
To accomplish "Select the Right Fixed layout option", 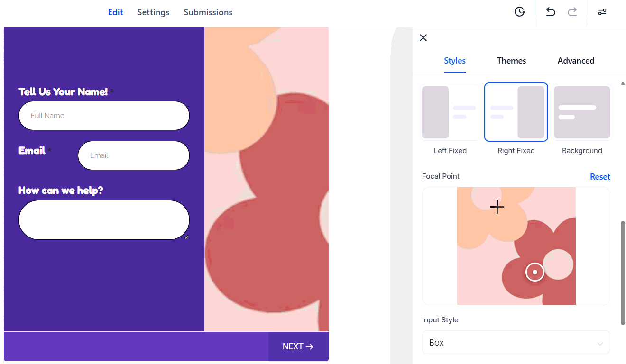I will [516, 112].
